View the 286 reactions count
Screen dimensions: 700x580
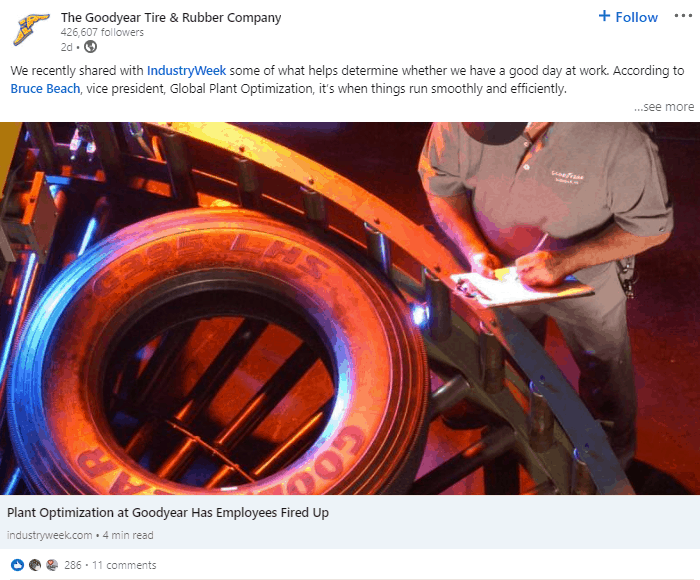(x=73, y=565)
